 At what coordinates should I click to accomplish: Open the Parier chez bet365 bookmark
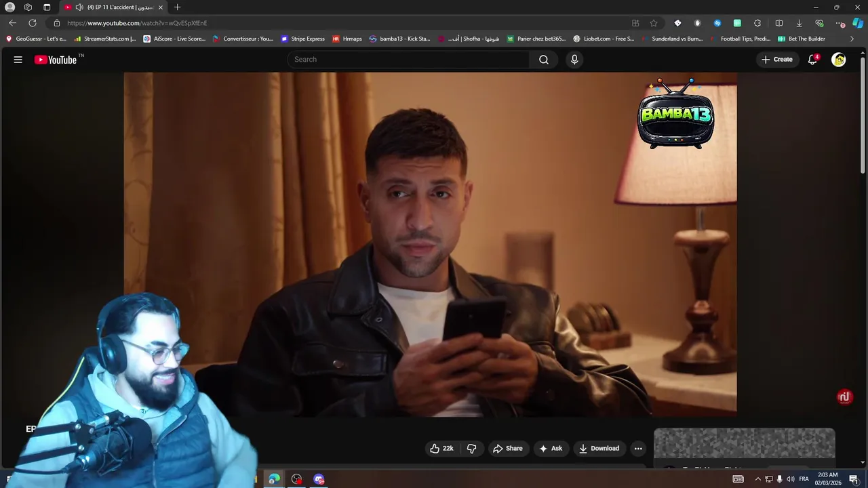coord(537,39)
